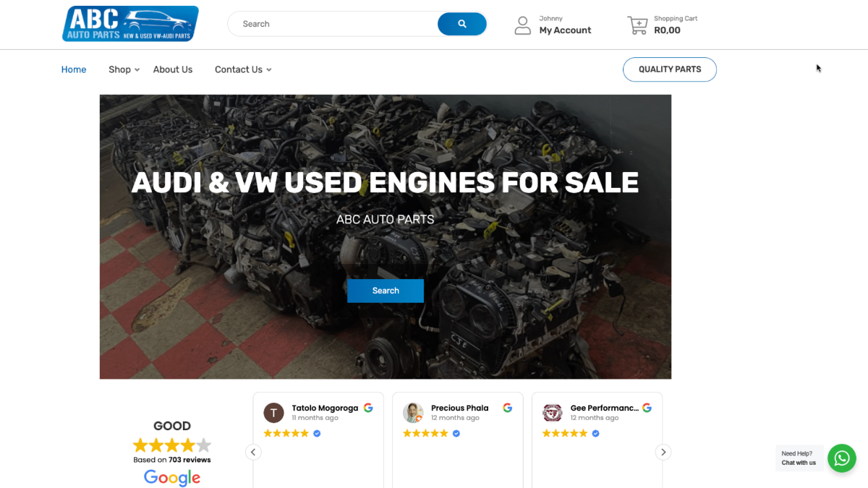The height and width of the screenshot is (488, 868).
Task: Advance reviews with the right arrow
Action: click(663, 451)
